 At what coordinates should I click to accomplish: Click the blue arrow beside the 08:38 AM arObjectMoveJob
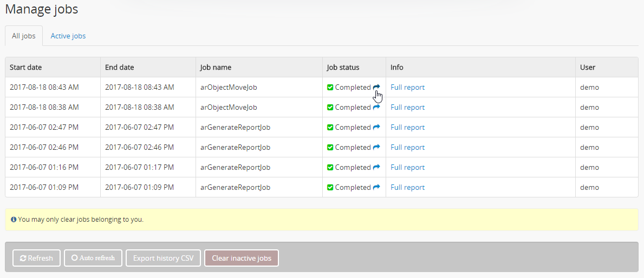376,107
